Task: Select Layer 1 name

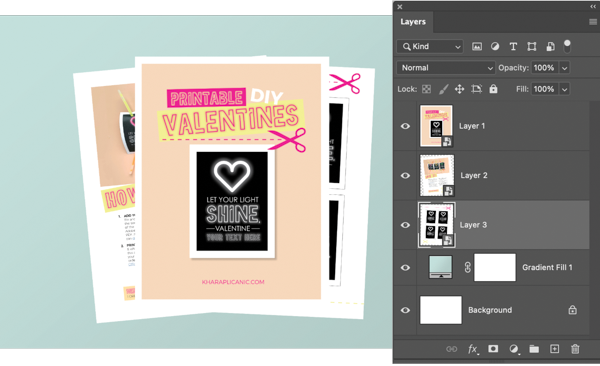Action: click(x=472, y=126)
